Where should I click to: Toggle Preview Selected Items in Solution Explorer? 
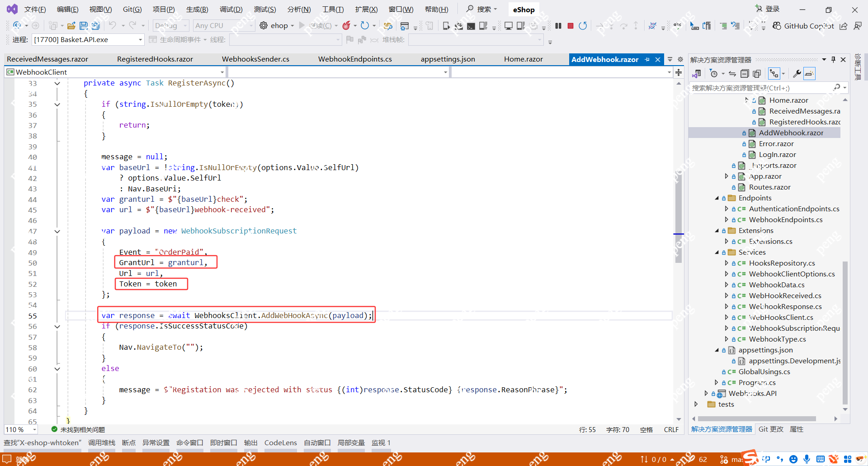point(809,73)
